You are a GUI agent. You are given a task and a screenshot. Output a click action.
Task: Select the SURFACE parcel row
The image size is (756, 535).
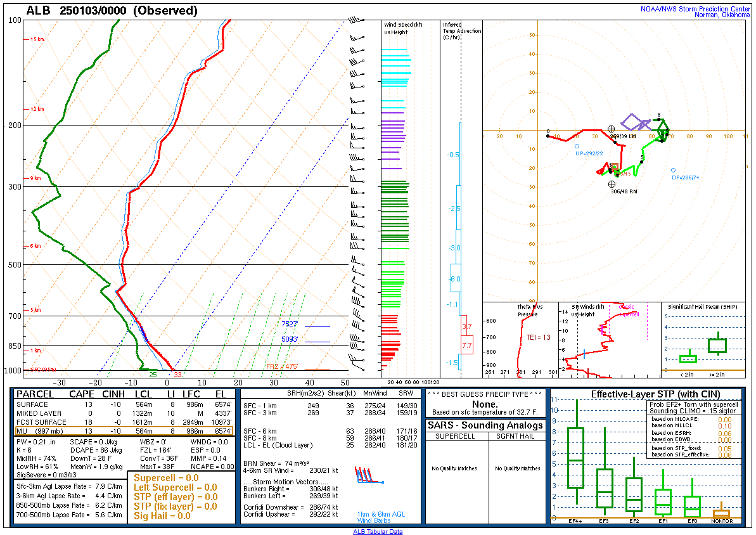[x=124, y=405]
